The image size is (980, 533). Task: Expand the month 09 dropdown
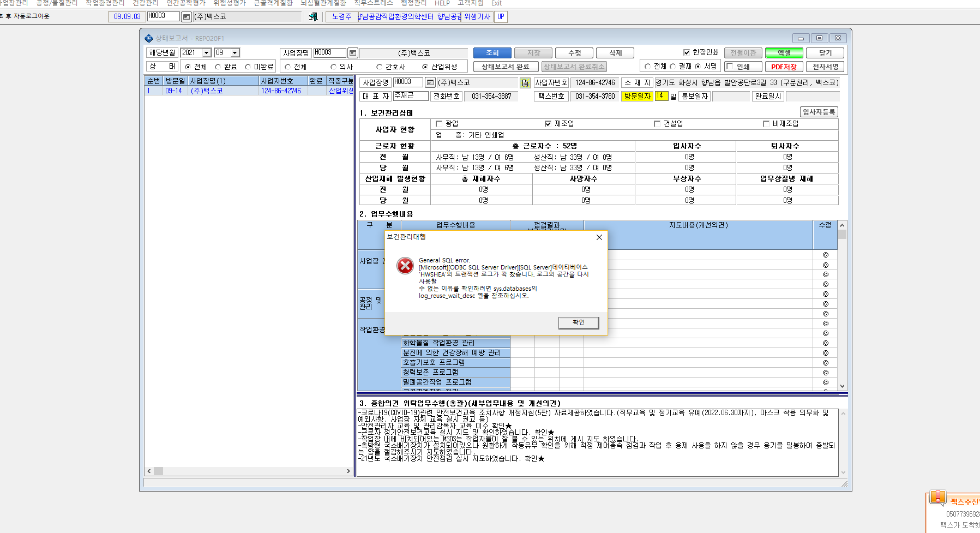point(235,53)
